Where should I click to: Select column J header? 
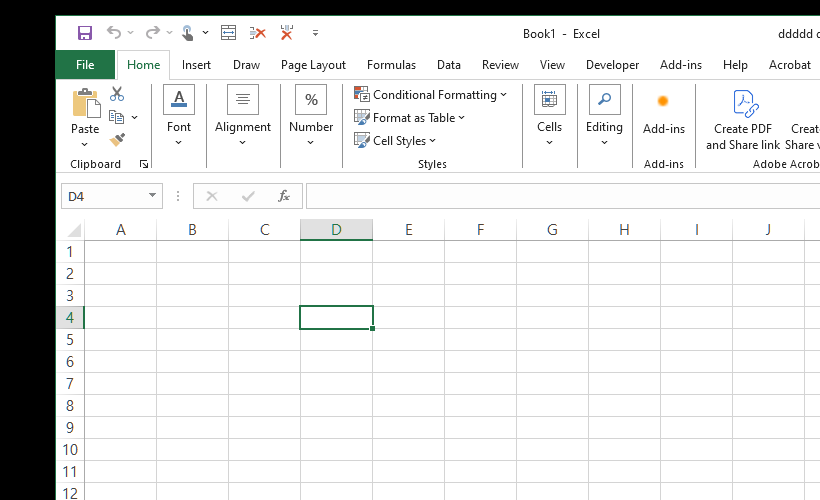point(768,230)
